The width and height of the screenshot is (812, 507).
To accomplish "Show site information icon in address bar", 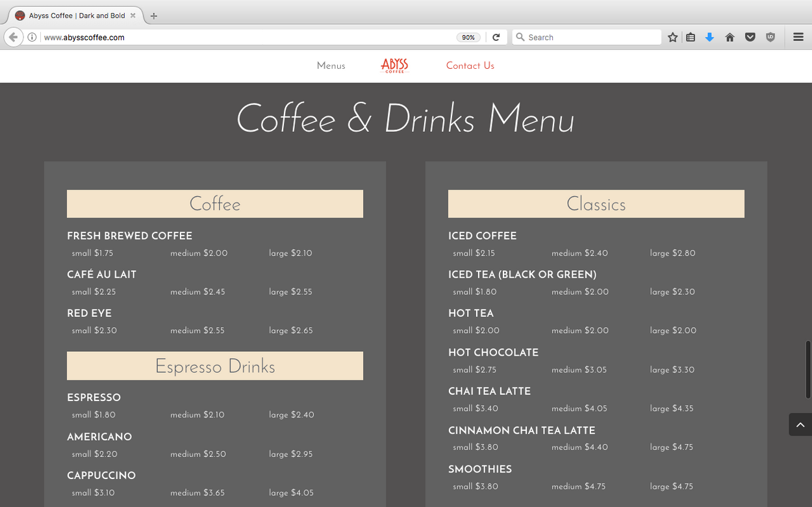I will coord(32,38).
